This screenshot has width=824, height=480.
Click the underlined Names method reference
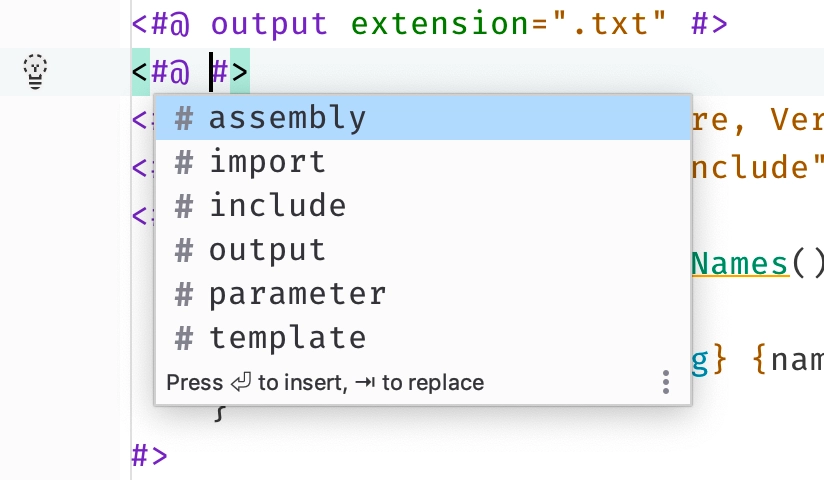[740, 264]
